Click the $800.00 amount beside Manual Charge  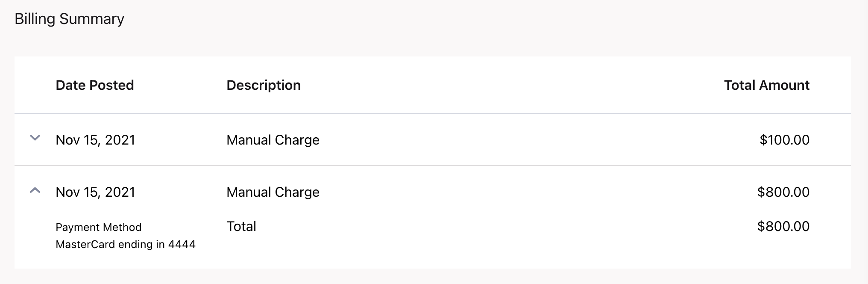(x=783, y=192)
